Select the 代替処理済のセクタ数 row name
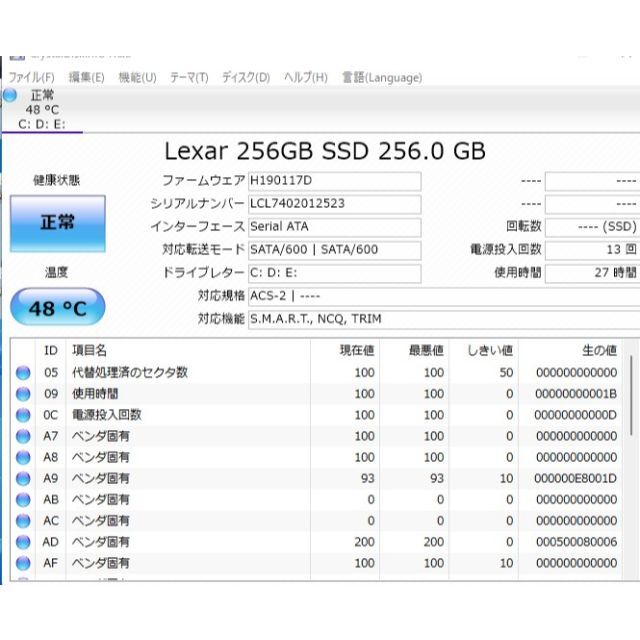The height and width of the screenshot is (640, 640). [x=130, y=372]
